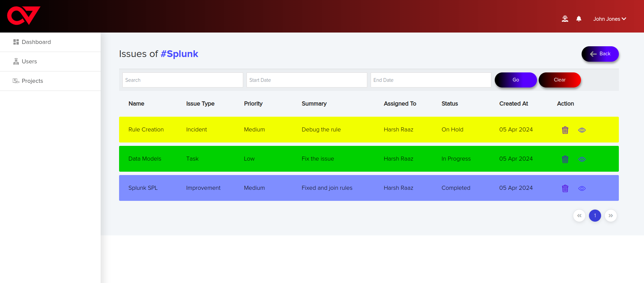Click the Priority column header
Viewport: 644px width, 283px height.
253,104
